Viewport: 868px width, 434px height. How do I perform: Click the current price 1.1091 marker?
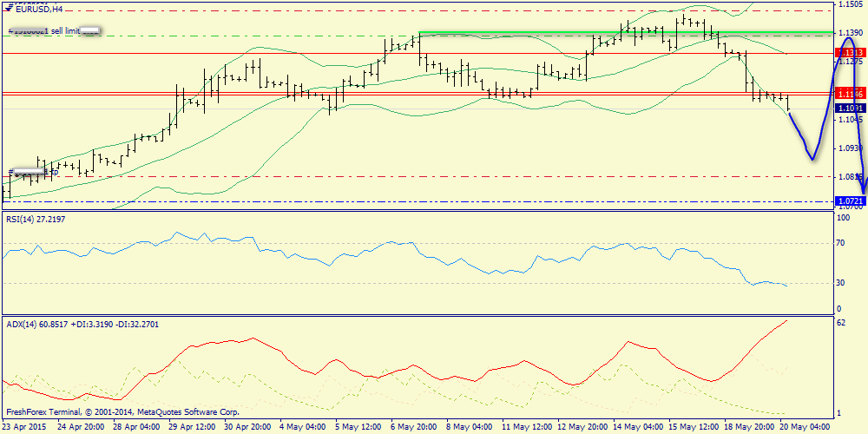point(850,108)
